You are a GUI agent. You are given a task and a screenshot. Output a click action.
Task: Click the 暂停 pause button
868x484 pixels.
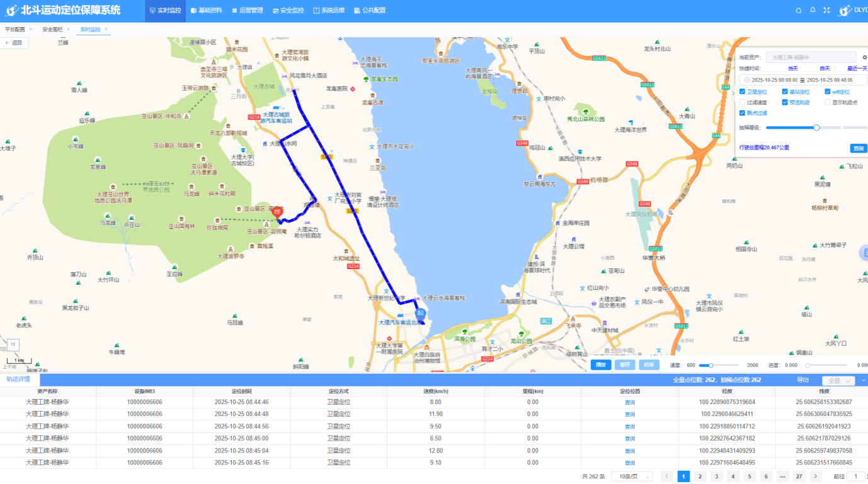pos(625,365)
